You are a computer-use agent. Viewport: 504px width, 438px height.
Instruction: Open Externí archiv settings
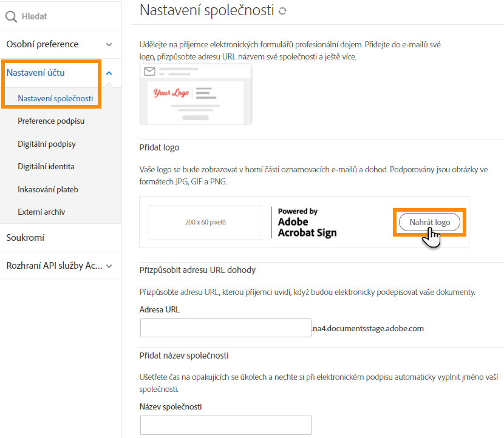pyautogui.click(x=41, y=212)
